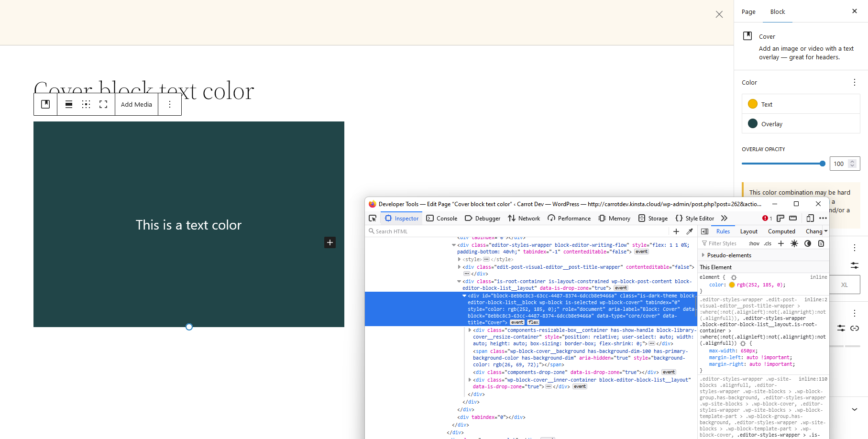Toggle print media simulation
The height and width of the screenshot is (439, 868).
[822, 243]
